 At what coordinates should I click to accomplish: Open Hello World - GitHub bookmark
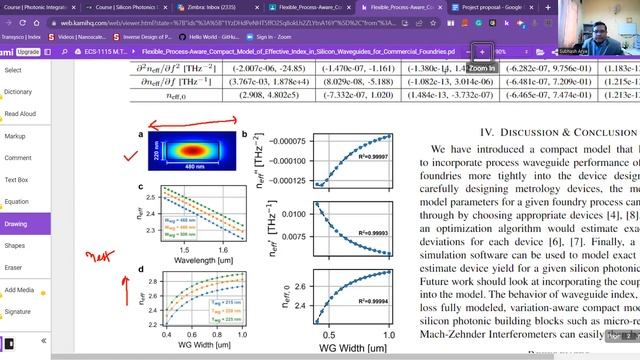(x=209, y=37)
